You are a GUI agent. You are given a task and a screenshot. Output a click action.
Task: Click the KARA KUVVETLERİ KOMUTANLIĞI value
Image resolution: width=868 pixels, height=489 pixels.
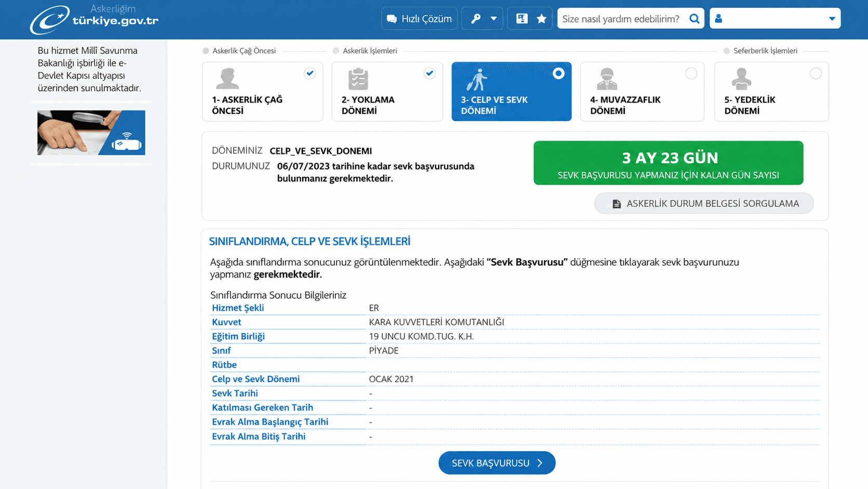pos(437,322)
